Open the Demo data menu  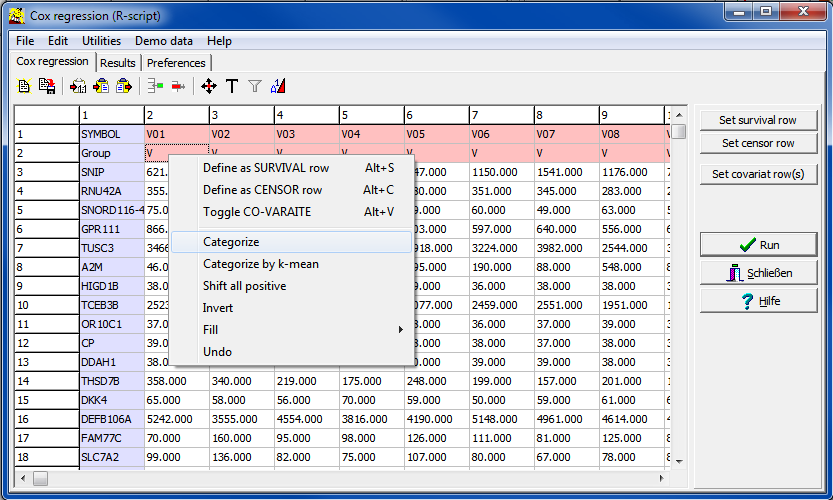(x=164, y=41)
